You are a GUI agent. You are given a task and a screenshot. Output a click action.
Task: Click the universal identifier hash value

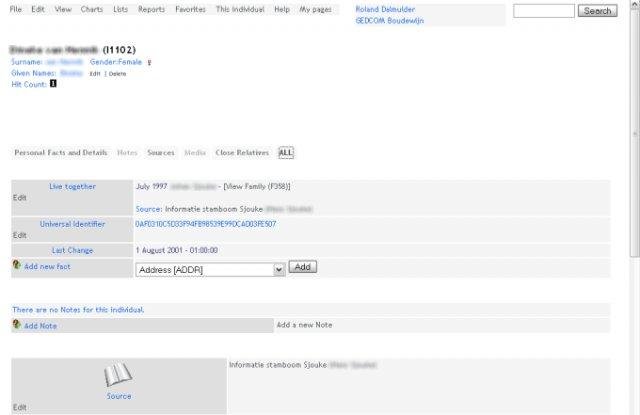pos(206,224)
